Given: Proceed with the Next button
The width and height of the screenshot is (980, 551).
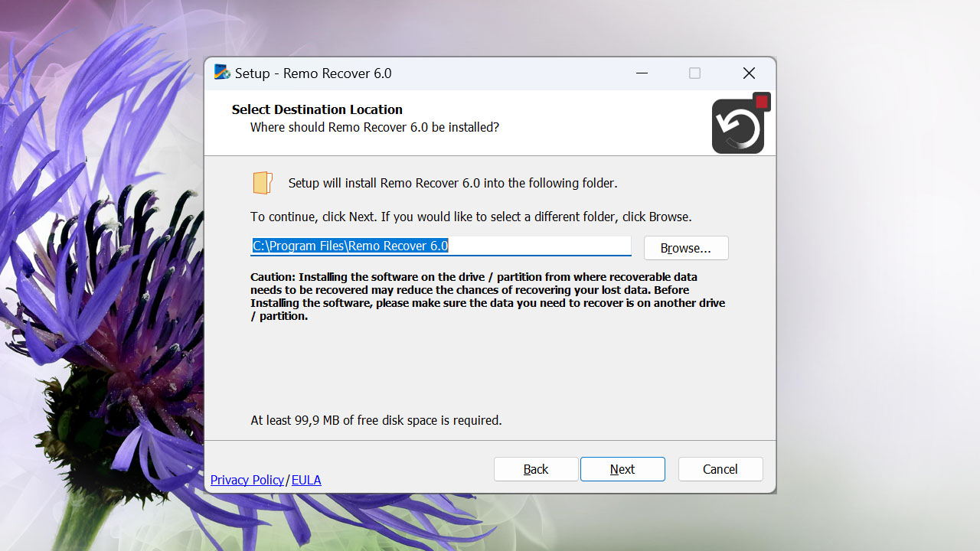Looking at the screenshot, I should tap(622, 469).
